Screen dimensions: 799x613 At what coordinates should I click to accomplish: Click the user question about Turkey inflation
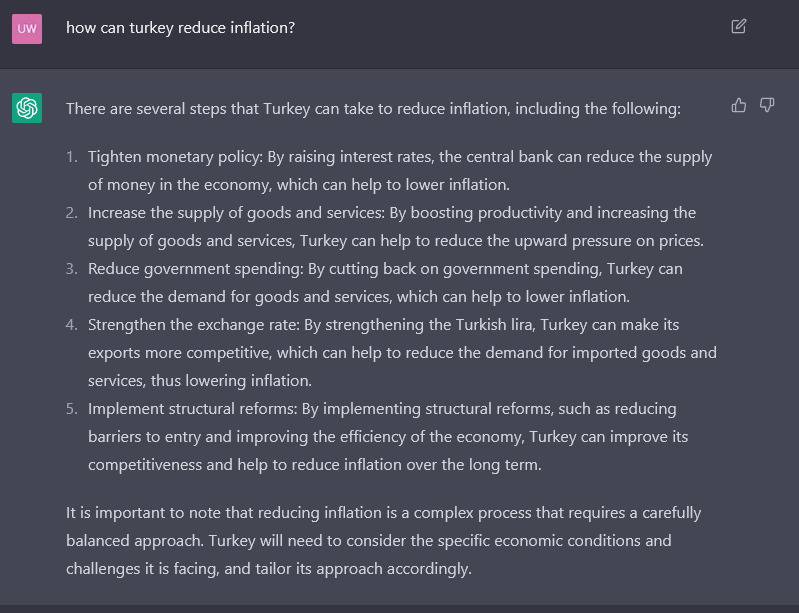click(x=180, y=28)
